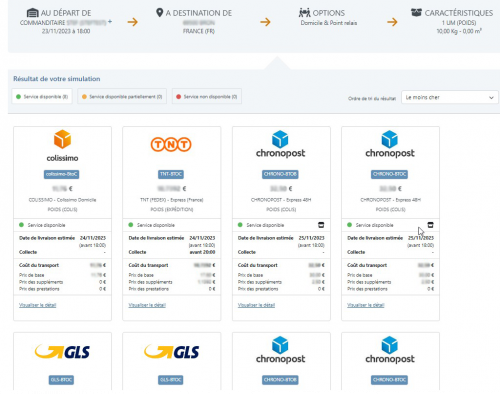Select the AU DÉPART DE step heading

(66, 13)
